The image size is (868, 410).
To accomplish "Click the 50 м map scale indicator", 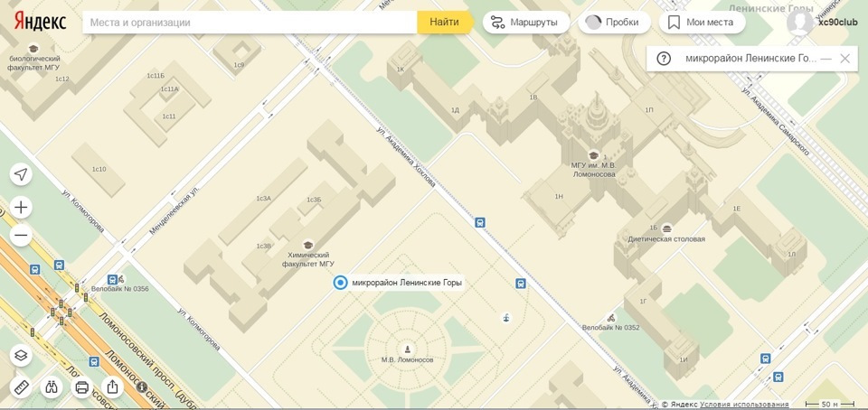I will [830, 404].
